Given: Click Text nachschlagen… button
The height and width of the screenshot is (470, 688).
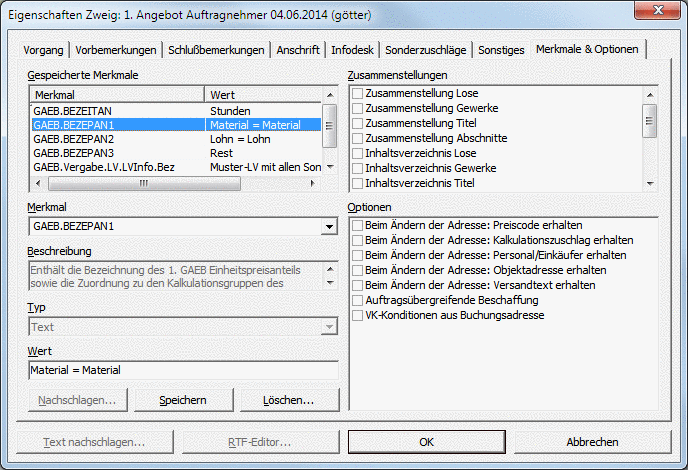Looking at the screenshot, I should (95, 442).
